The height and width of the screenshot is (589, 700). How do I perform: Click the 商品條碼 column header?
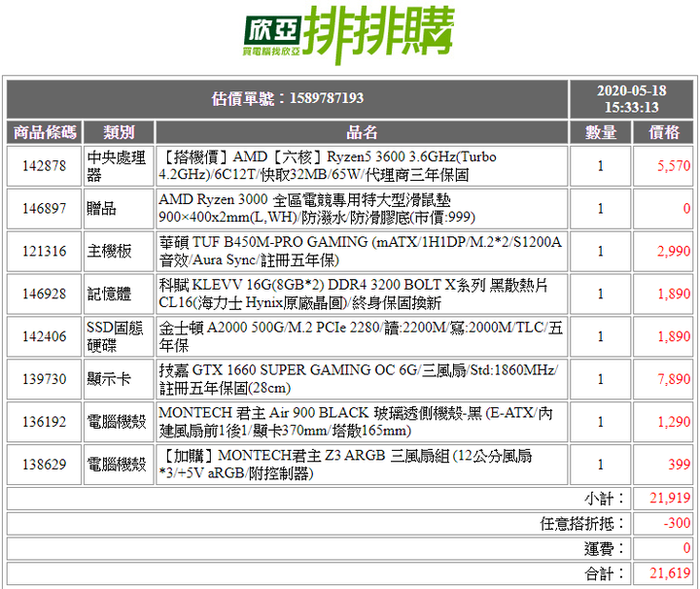(x=45, y=132)
